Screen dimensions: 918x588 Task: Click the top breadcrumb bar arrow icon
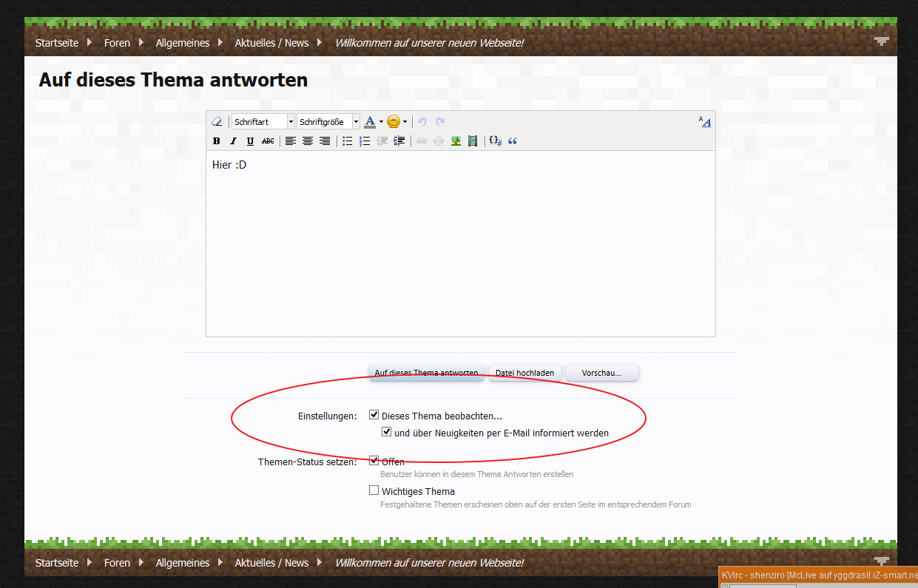[881, 41]
